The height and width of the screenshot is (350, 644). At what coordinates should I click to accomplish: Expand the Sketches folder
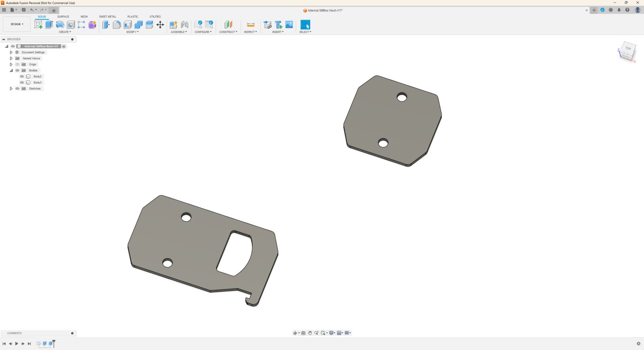click(11, 89)
